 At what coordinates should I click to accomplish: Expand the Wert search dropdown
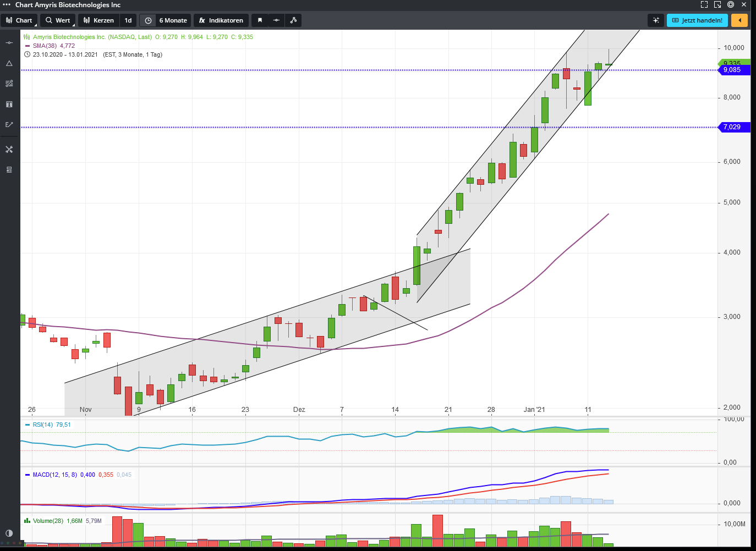click(58, 20)
